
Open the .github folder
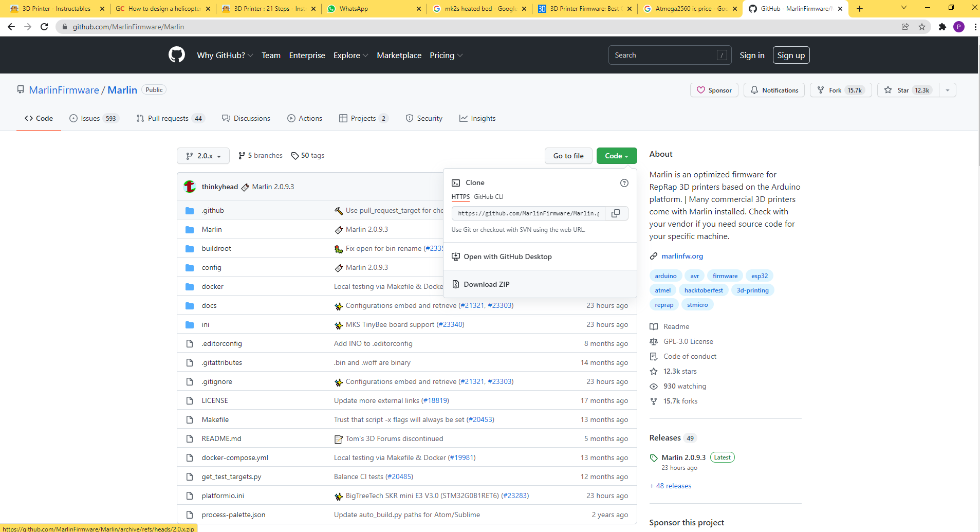[213, 210]
